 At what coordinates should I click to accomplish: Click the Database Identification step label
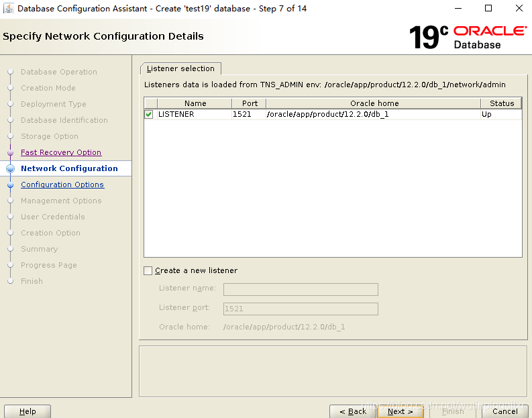coord(64,120)
